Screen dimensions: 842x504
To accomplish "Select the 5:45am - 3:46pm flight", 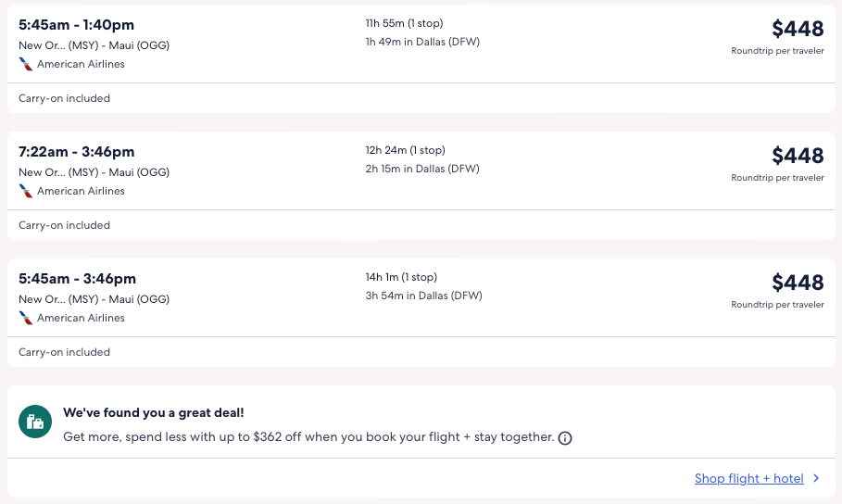I will 77,279.
